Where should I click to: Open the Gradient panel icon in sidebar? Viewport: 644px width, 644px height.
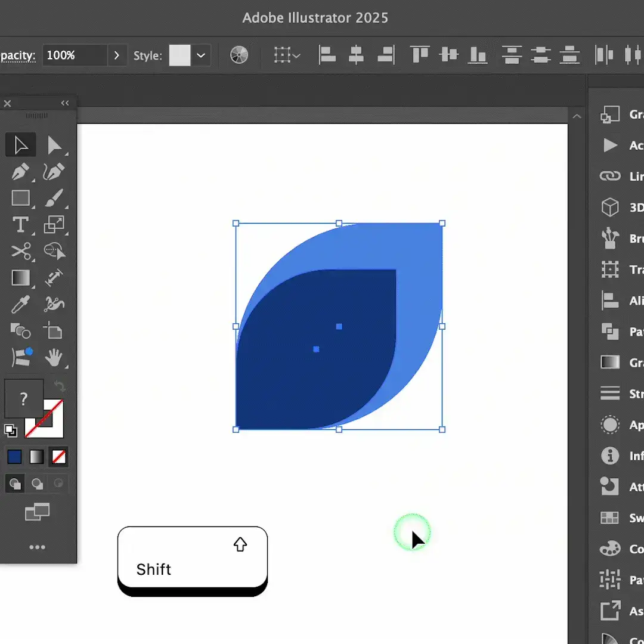tap(610, 363)
